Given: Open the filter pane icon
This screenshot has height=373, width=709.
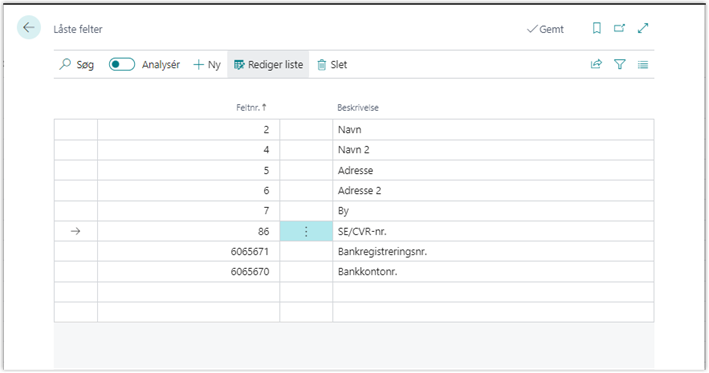Looking at the screenshot, I should coord(620,64).
